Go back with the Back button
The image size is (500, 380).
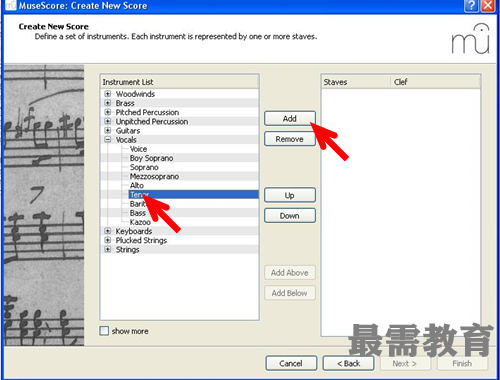348,363
